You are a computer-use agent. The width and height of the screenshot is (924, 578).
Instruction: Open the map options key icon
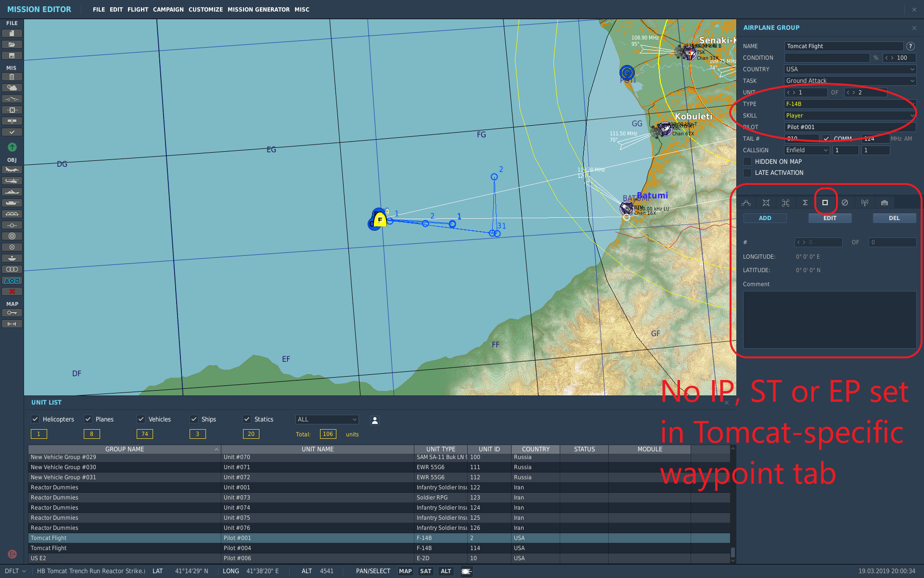click(x=12, y=313)
